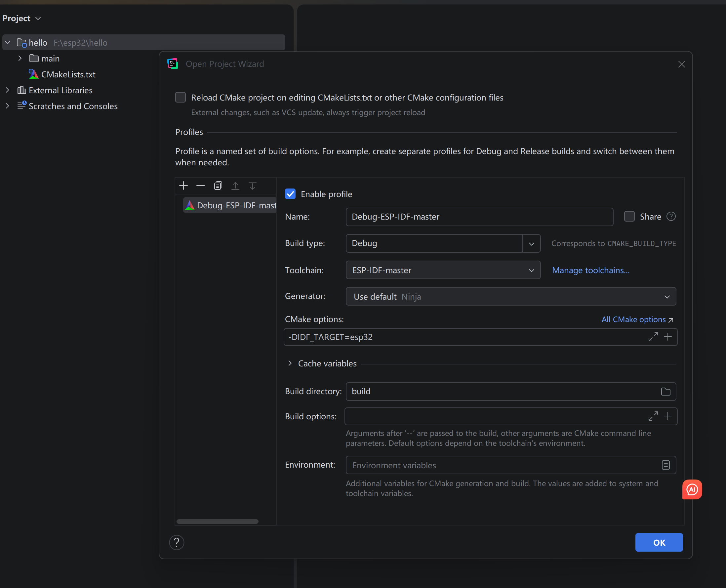Close the Open Project Wizard dialog
This screenshot has width=726, height=588.
coord(682,64)
